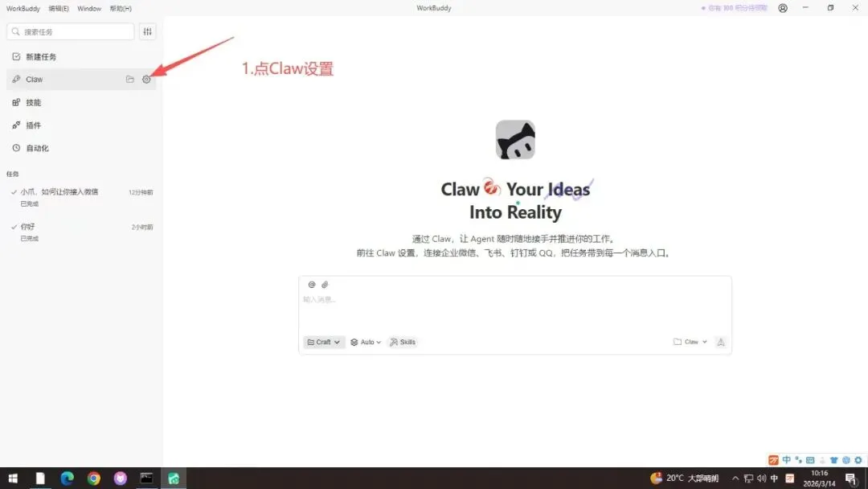
Task: Open the 技能 skills section
Action: pyautogui.click(x=81, y=102)
